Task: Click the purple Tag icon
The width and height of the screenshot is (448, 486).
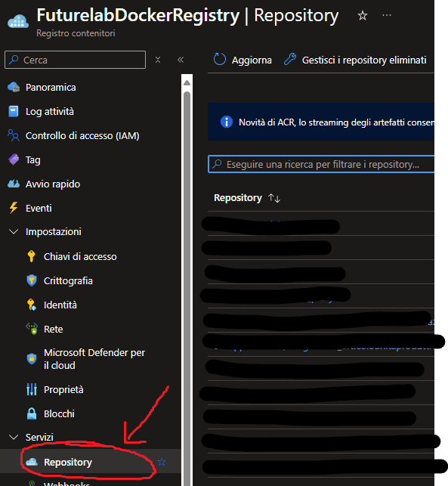Action: 14,159
